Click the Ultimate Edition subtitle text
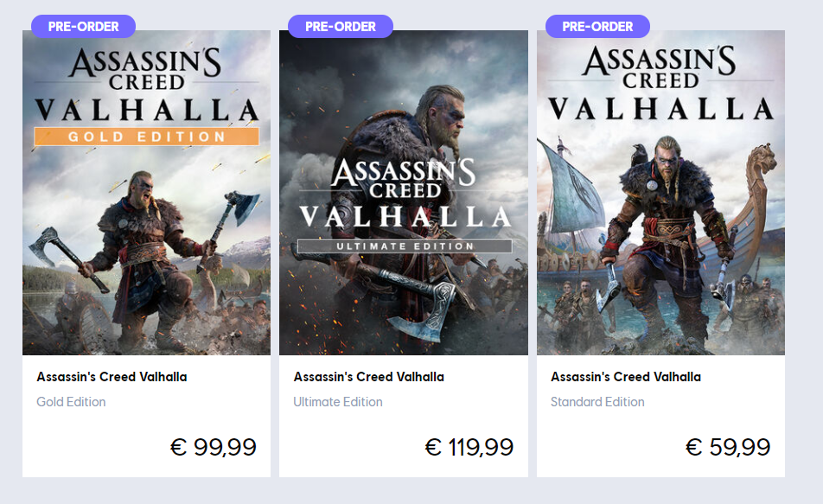The image size is (823, 504). point(338,402)
